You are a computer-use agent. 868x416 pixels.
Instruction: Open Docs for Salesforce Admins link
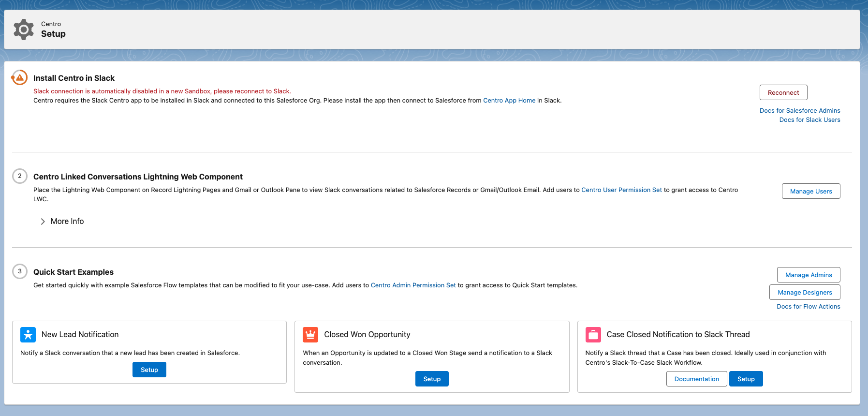800,110
